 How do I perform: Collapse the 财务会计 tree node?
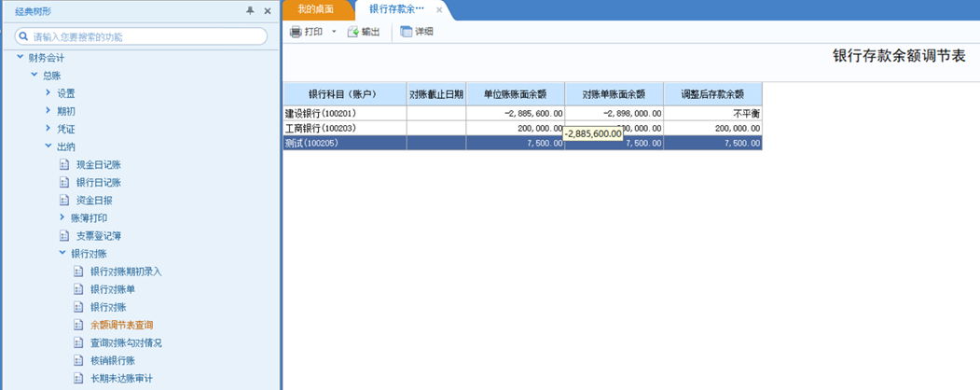pos(20,58)
